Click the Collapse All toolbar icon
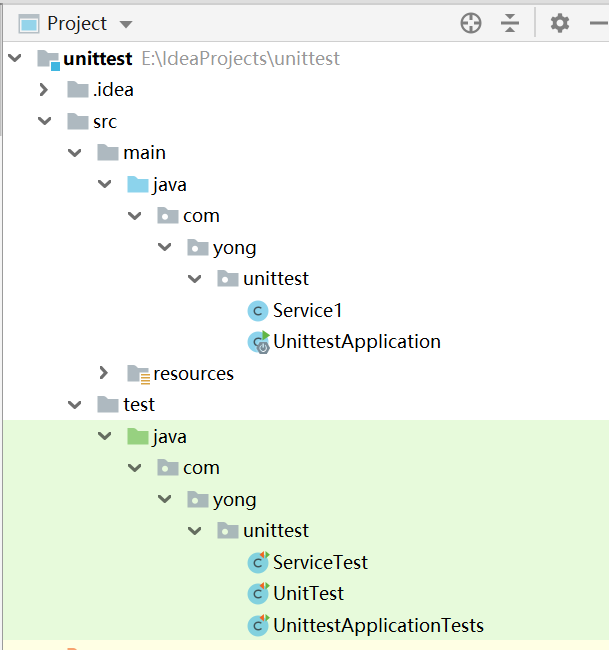609x650 pixels. (x=510, y=23)
